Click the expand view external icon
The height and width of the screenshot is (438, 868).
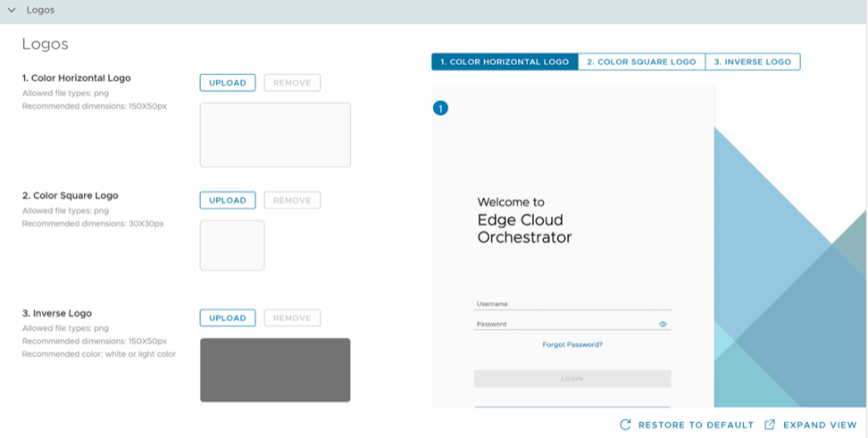[770, 425]
